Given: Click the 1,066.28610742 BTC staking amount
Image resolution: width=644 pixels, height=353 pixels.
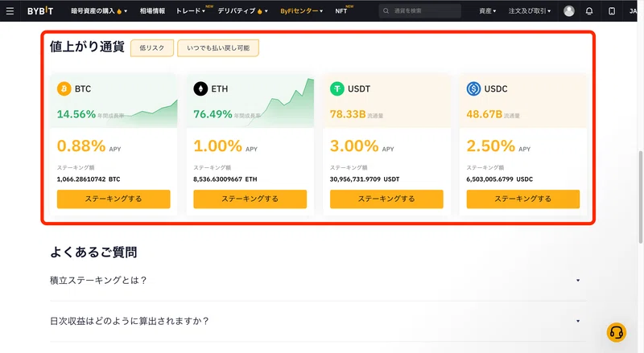Looking at the screenshot, I should coord(89,179).
